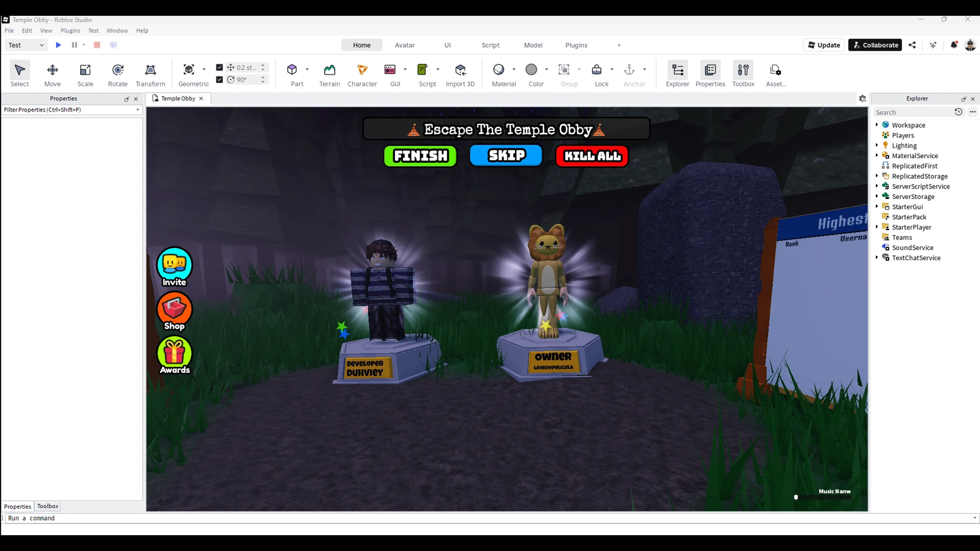Activate the Transform tool
Viewport: 980px width, 551px height.
(151, 74)
